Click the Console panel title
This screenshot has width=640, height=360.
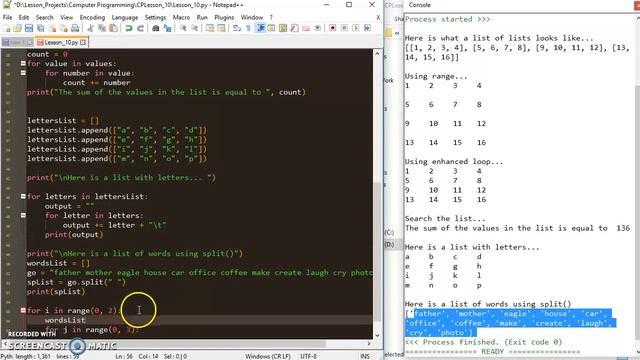(420, 5)
